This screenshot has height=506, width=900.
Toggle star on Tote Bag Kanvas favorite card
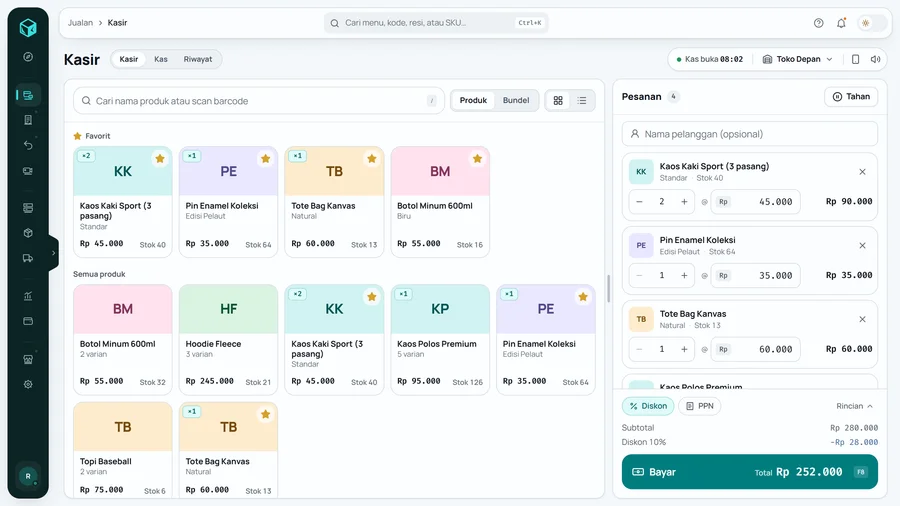tap(371, 159)
